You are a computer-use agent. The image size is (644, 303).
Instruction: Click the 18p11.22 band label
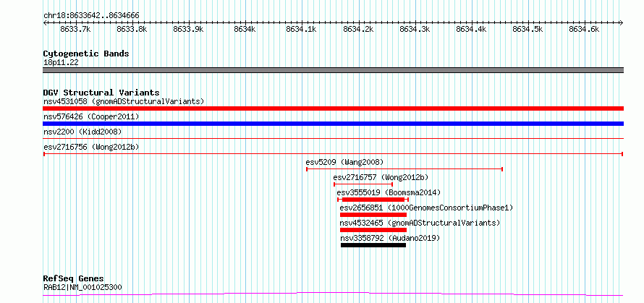click(61, 63)
